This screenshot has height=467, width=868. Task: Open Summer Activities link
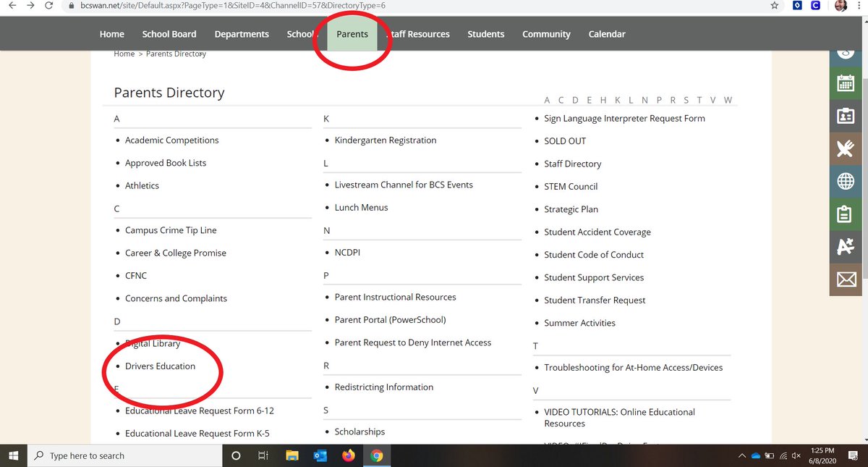coord(580,324)
